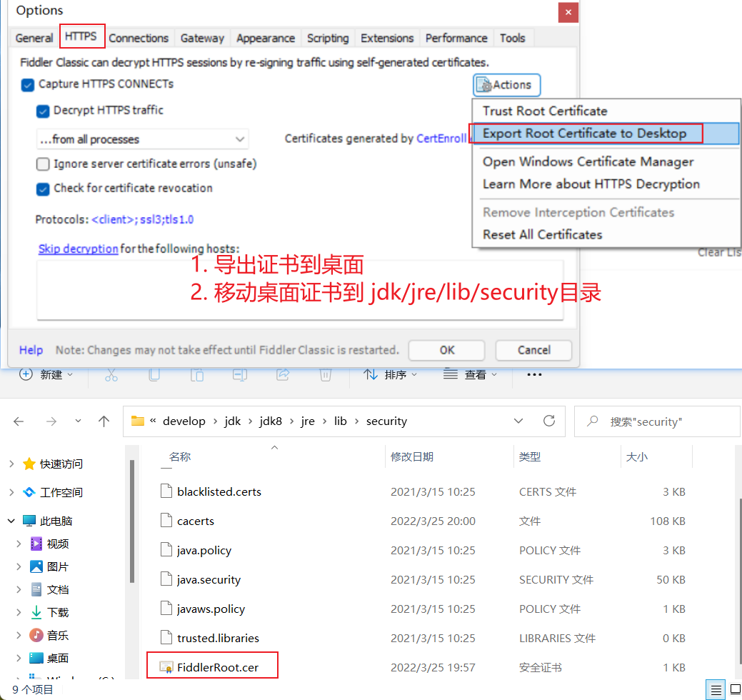Click the Skip decryption link
Image resolution: width=742 pixels, height=700 pixels.
pos(78,249)
